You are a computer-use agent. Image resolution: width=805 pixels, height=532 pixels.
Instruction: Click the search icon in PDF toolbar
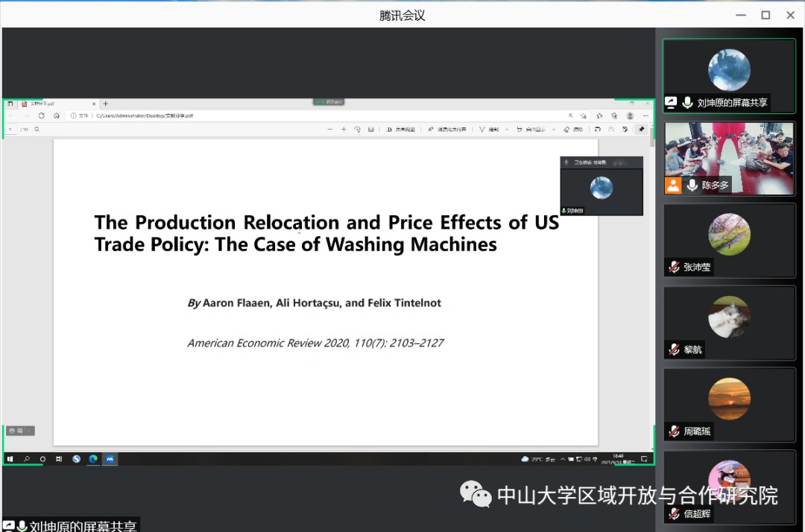(37, 130)
